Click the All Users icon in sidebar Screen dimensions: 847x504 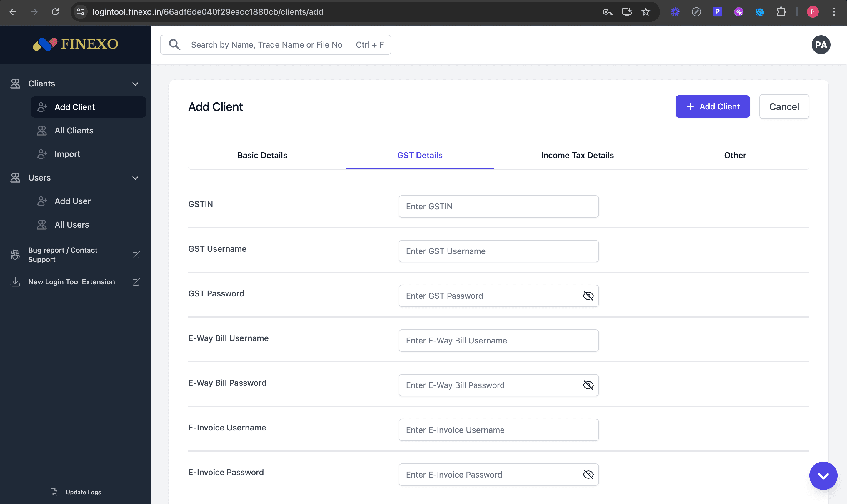click(42, 224)
